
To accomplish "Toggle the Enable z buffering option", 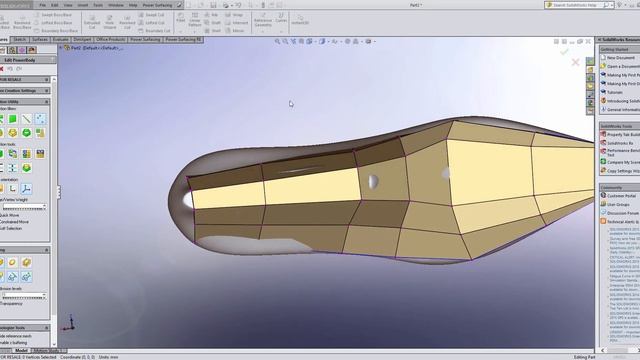I will click(x=14, y=342).
